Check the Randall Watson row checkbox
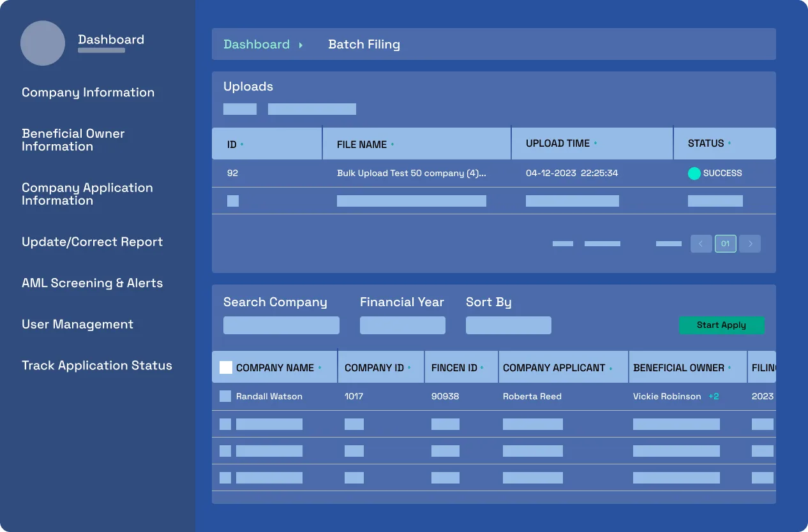 coord(225,396)
